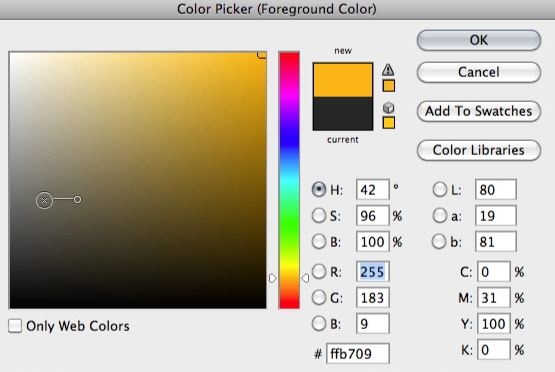Click the vertical hue spectrum slider

point(289,180)
